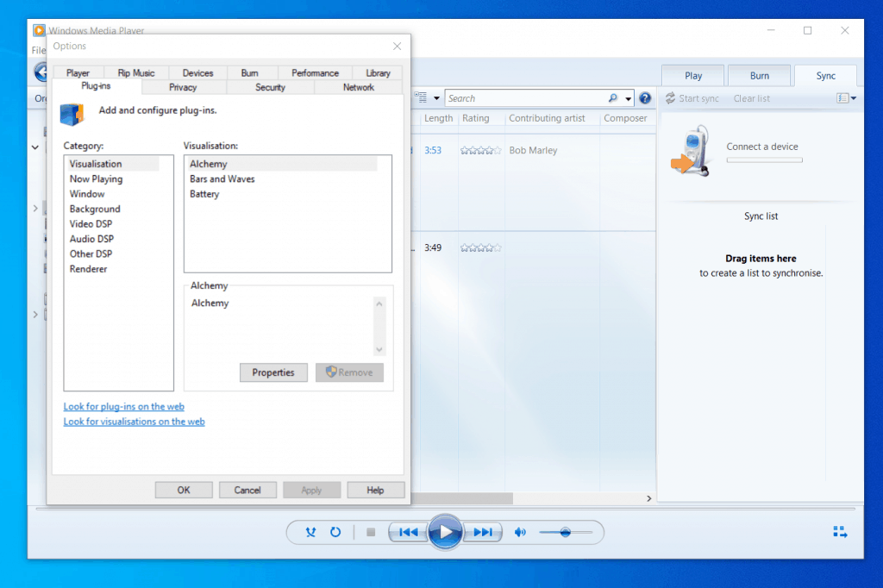Click Cancel in the Options dialog
This screenshot has width=883, height=588.
tap(247, 490)
